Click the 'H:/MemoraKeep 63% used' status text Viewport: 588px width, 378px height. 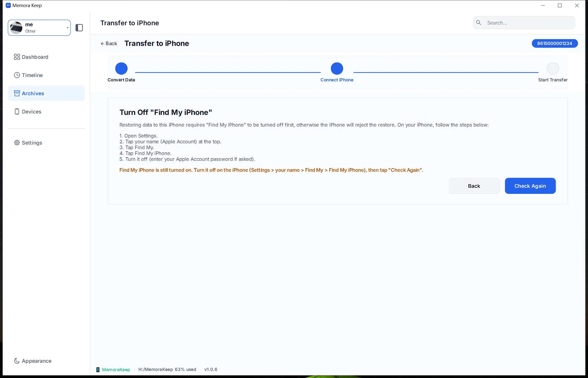point(167,369)
